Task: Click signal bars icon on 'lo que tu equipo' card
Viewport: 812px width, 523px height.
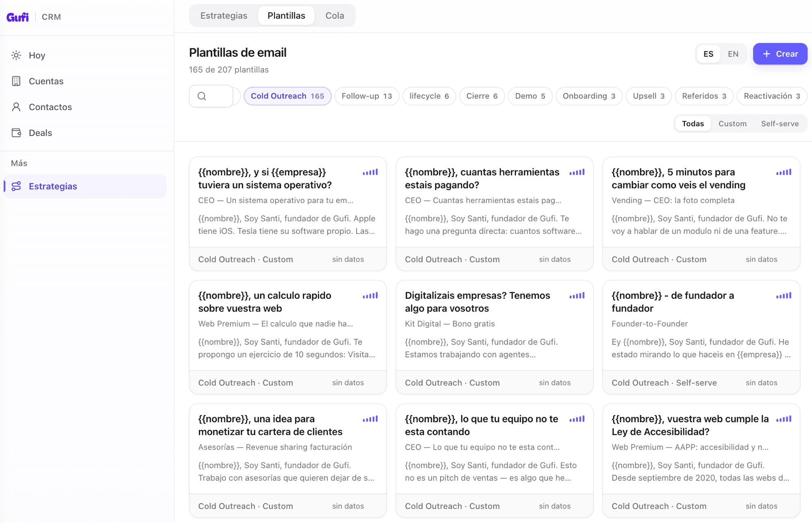Action: click(x=577, y=419)
